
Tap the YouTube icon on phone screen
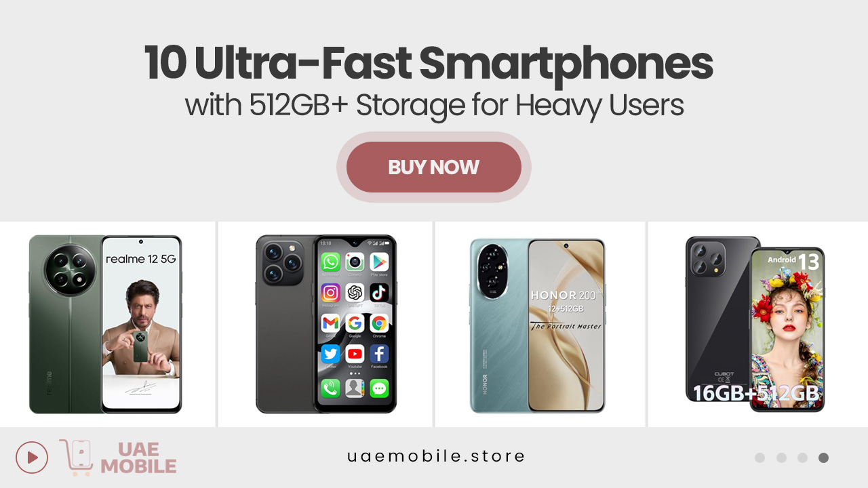coord(355,354)
